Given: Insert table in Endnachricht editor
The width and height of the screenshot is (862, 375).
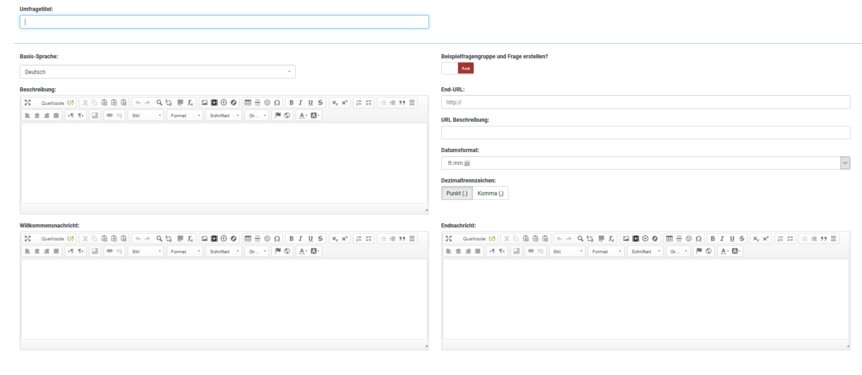Looking at the screenshot, I should (x=668, y=239).
